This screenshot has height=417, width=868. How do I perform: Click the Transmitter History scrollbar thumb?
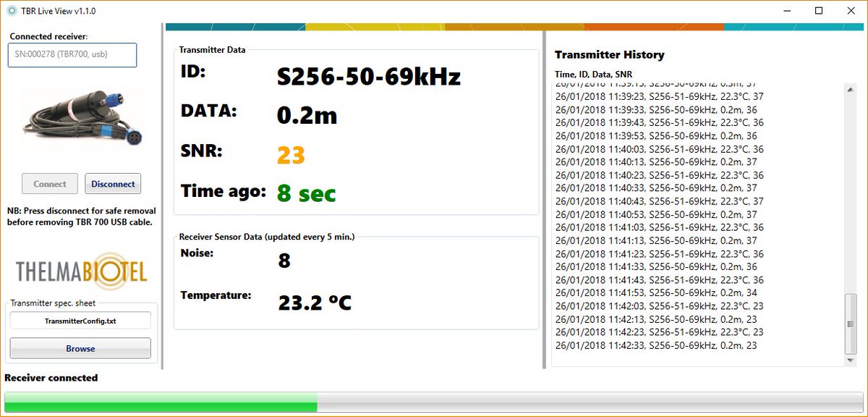(851, 326)
